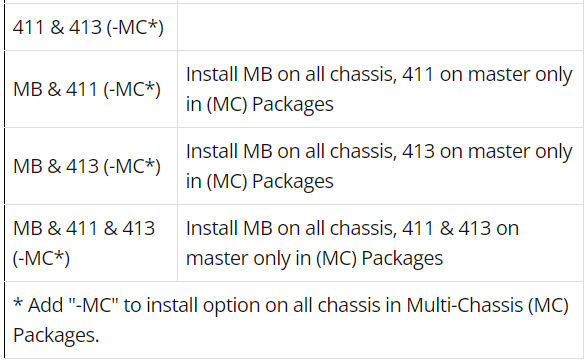Click the empty cell beside "411 & 413 (-MC*)"
The image size is (586, 364).
380,27
